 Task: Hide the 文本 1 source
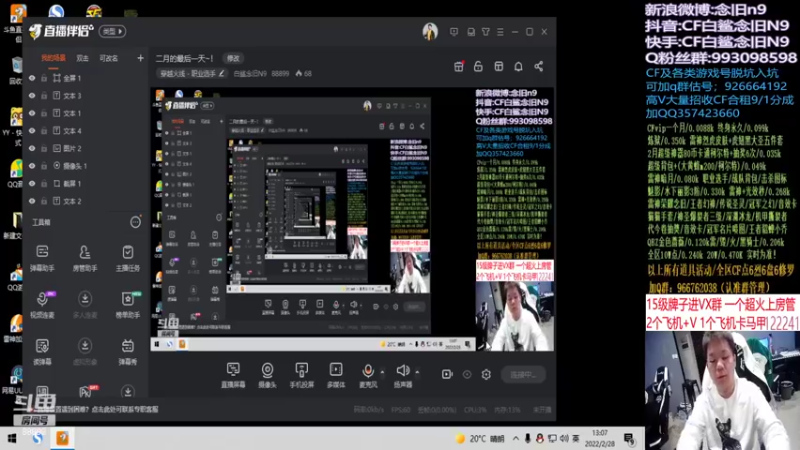(x=32, y=113)
